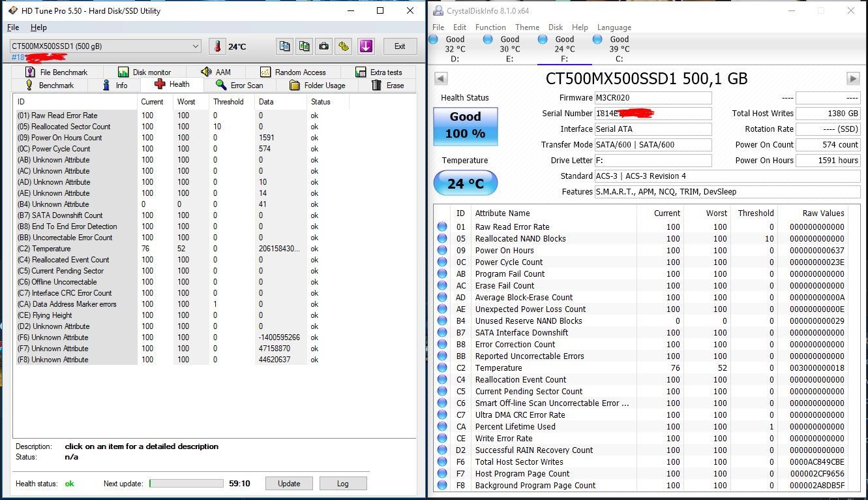The height and width of the screenshot is (500, 868).
Task: Go to previous disk with left arrow
Action: (x=441, y=78)
